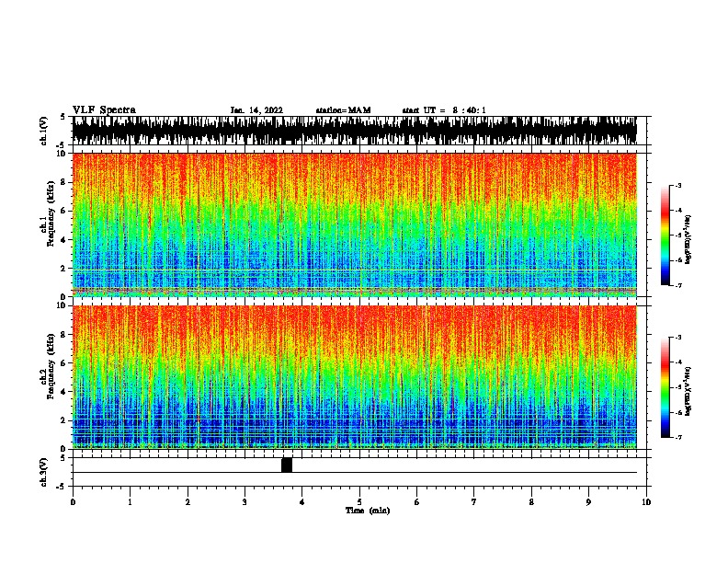This screenshot has width=728, height=563.
Task: Click the ch.1 spectrogram panel
Action: [x=355, y=224]
